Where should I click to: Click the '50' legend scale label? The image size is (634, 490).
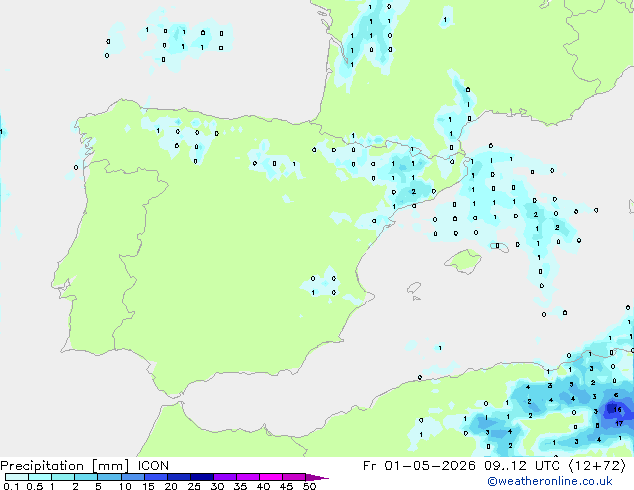point(310,486)
